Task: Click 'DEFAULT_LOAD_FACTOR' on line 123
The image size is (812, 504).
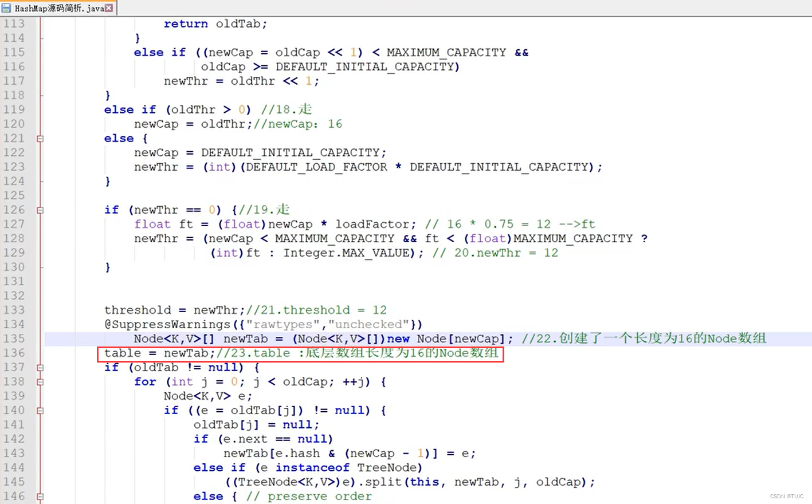Action: pos(316,167)
